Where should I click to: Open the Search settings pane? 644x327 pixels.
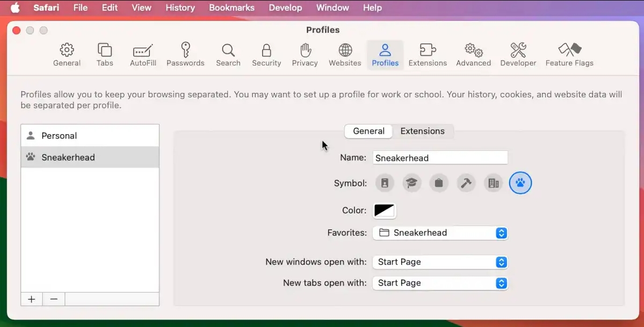pyautogui.click(x=228, y=55)
